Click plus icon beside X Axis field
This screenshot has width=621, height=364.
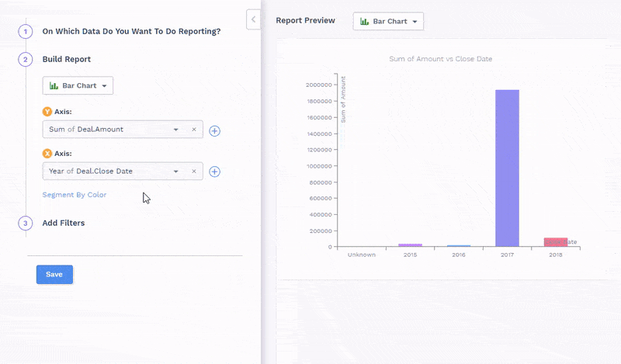pyautogui.click(x=215, y=172)
